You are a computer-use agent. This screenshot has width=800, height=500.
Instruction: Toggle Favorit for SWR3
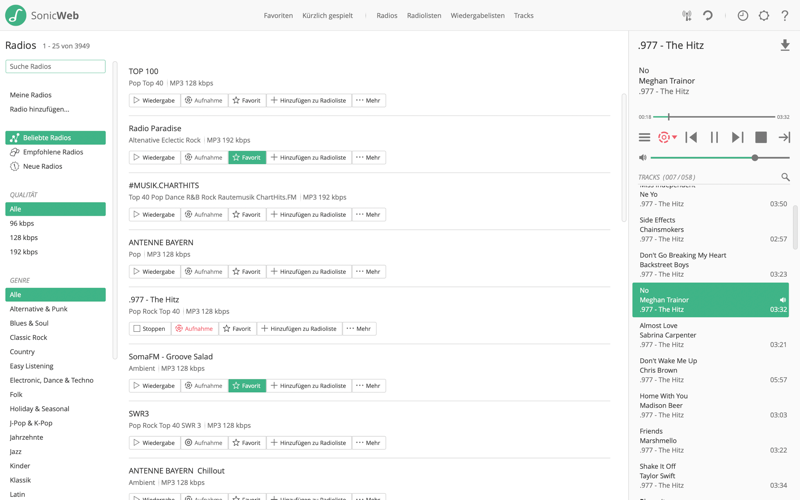coord(247,443)
